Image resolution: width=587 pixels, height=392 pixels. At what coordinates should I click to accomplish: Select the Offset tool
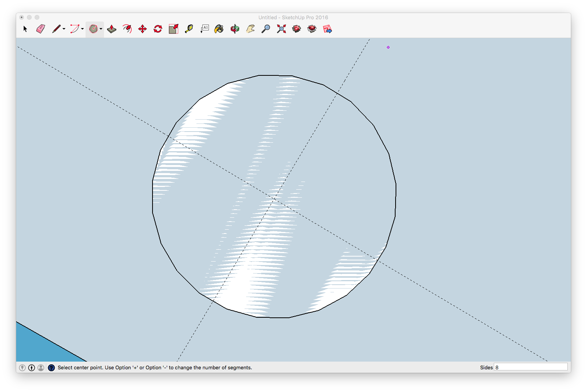127,29
